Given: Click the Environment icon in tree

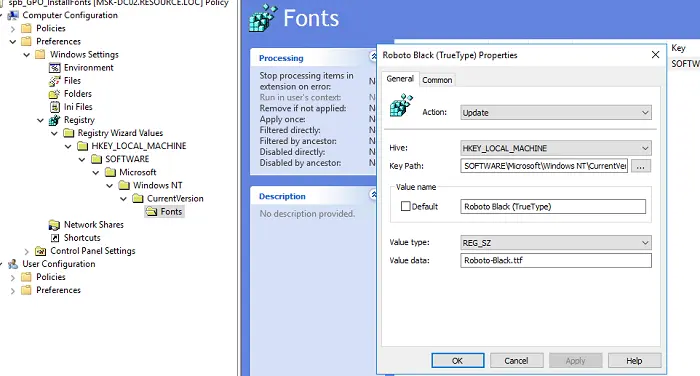Looking at the screenshot, I should point(54,68).
